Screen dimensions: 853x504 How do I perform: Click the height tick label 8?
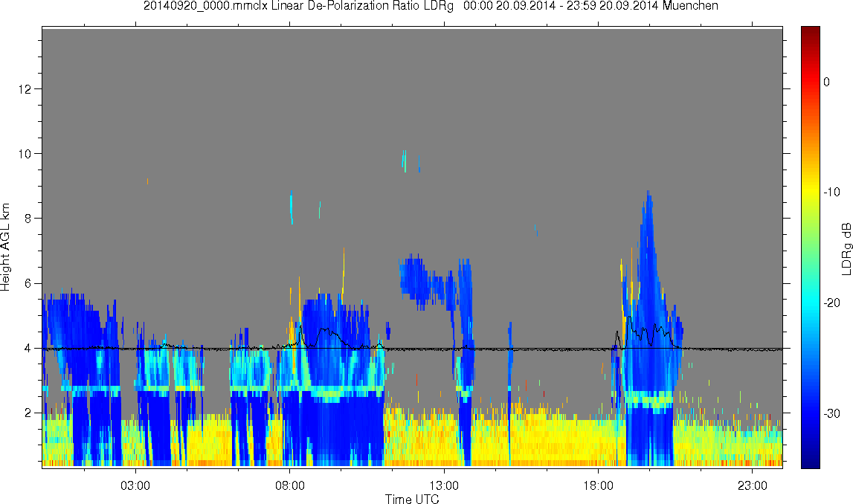click(28, 219)
